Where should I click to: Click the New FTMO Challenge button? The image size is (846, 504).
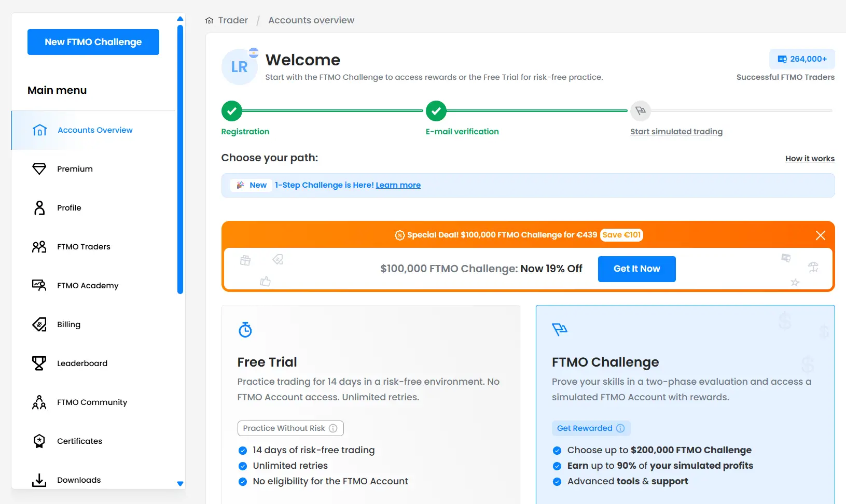(x=93, y=42)
